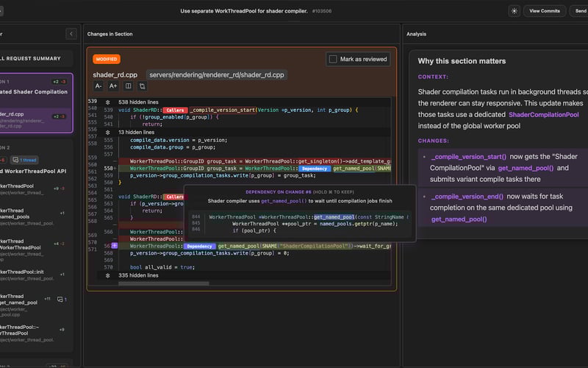588x368 pixels.
Task: Check the Mark as reviewed checkbox
Action: [333, 59]
